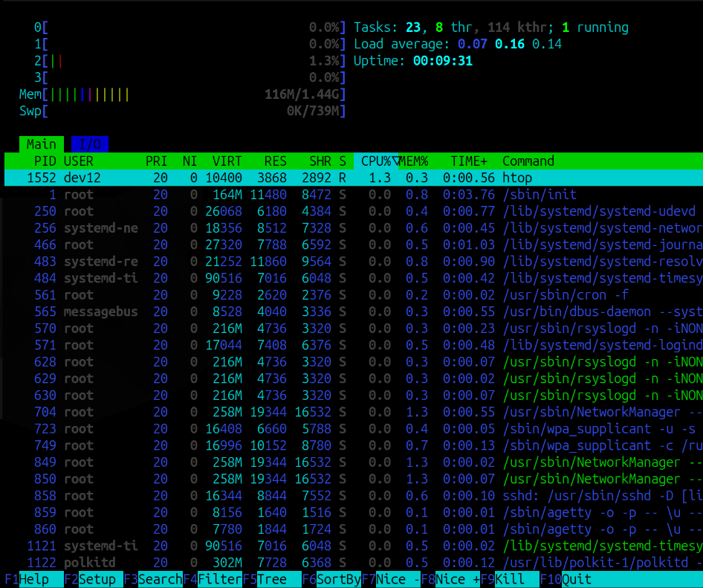Click the F9 Kill button
The height and width of the screenshot is (588, 703).
click(510, 580)
